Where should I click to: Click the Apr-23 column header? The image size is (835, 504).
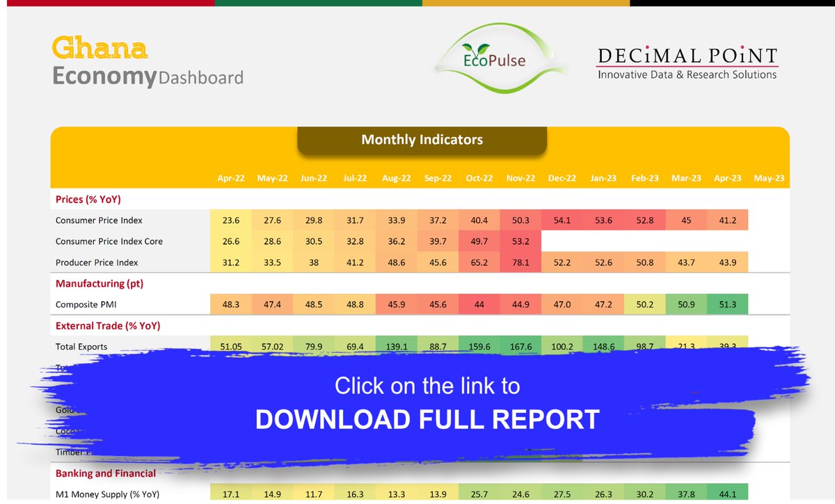pos(727,179)
